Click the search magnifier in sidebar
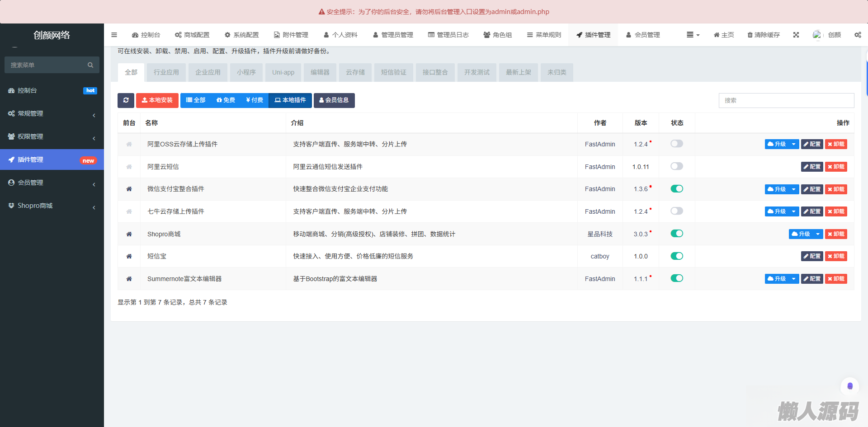868x427 pixels. point(90,65)
